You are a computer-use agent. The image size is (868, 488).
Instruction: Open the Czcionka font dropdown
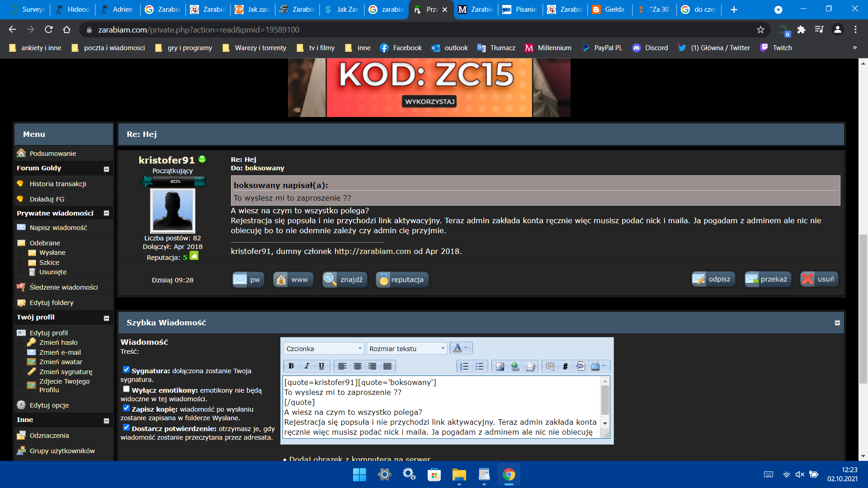(324, 348)
